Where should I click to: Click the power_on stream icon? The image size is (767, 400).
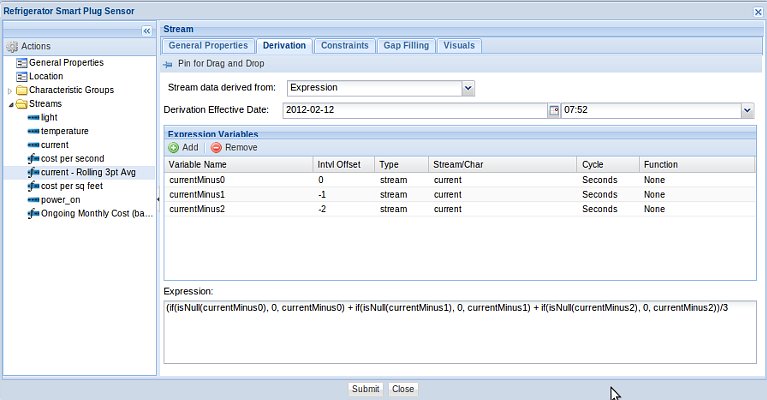(33, 200)
